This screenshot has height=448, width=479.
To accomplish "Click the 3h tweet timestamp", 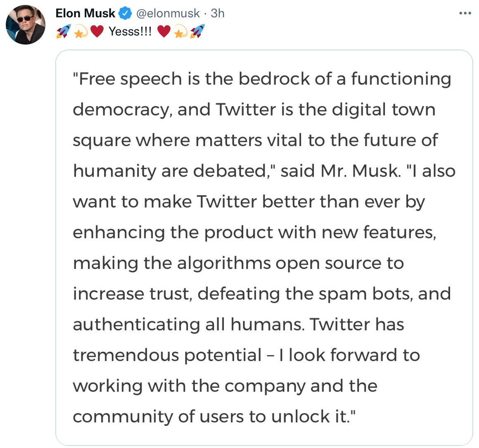I will tap(218, 14).
